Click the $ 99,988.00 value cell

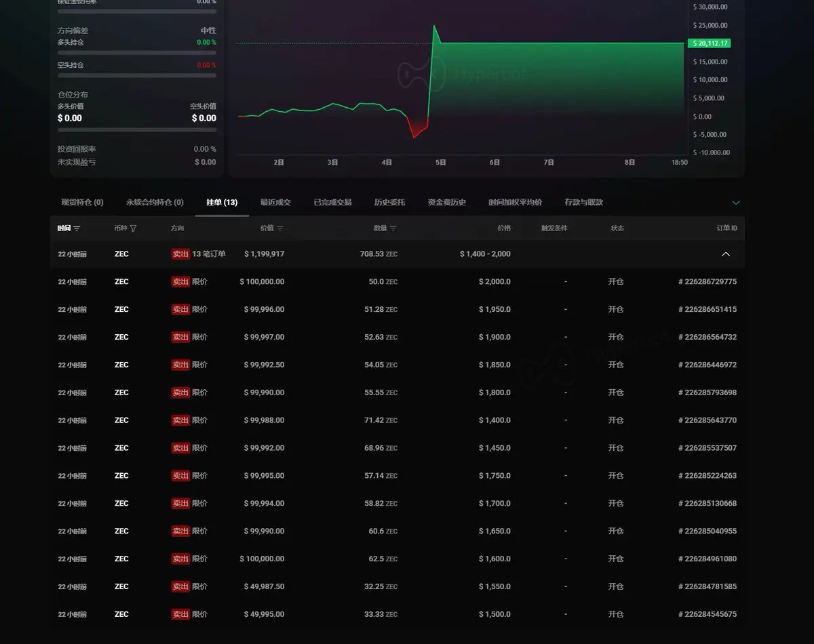pos(264,420)
